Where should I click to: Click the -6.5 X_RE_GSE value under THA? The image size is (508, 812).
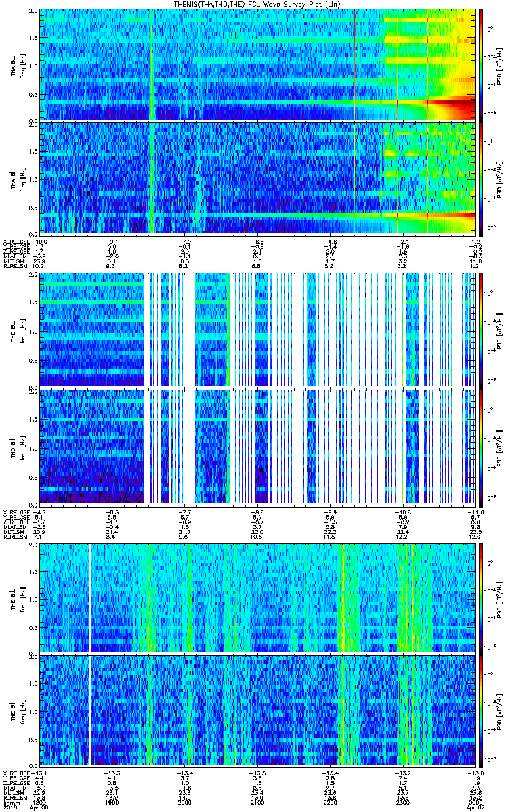coord(258,241)
